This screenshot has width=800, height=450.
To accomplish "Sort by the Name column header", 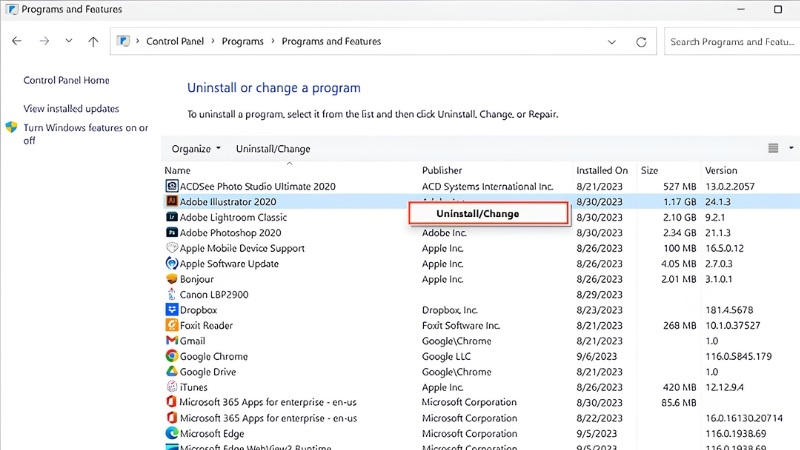I will pos(177,170).
